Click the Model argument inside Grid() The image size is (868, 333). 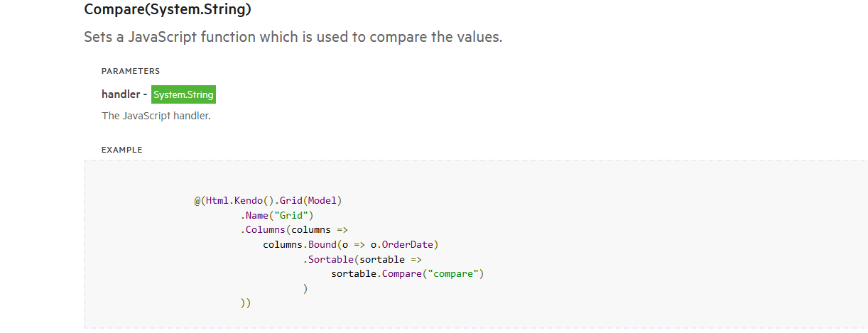click(322, 200)
